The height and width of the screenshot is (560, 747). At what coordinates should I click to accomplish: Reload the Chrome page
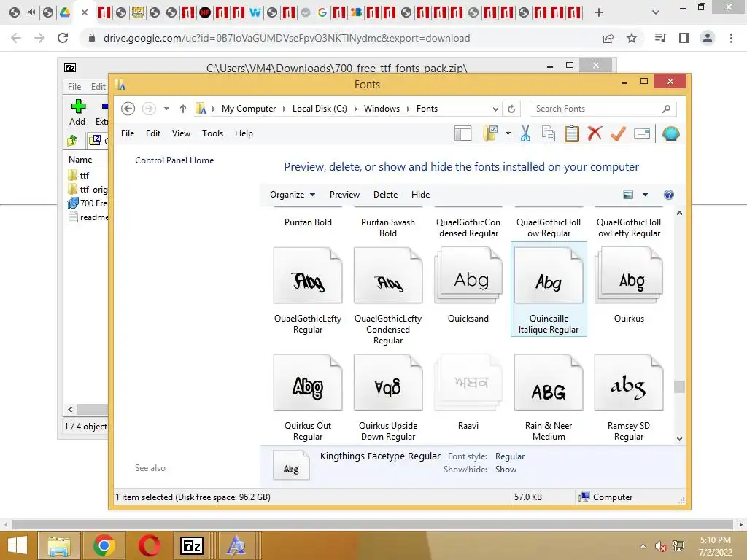point(63,38)
